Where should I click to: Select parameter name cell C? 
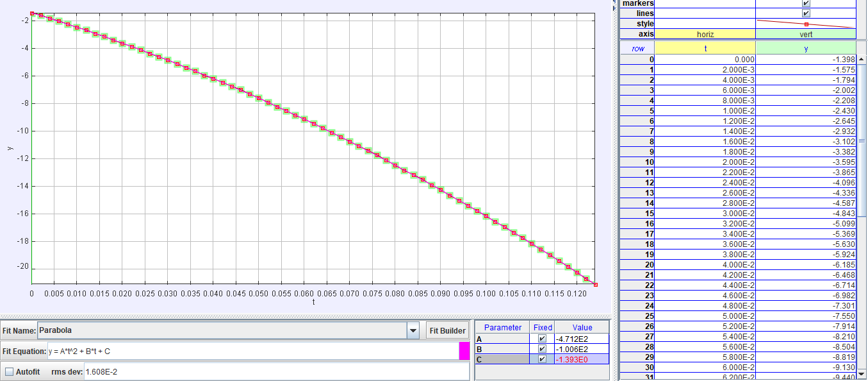click(x=503, y=359)
